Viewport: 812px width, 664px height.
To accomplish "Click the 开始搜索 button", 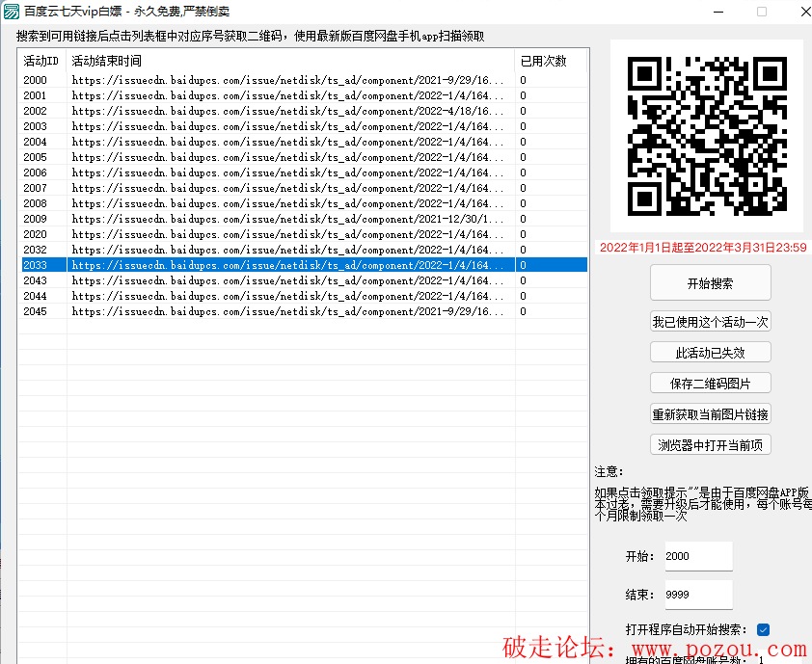I will [710, 282].
